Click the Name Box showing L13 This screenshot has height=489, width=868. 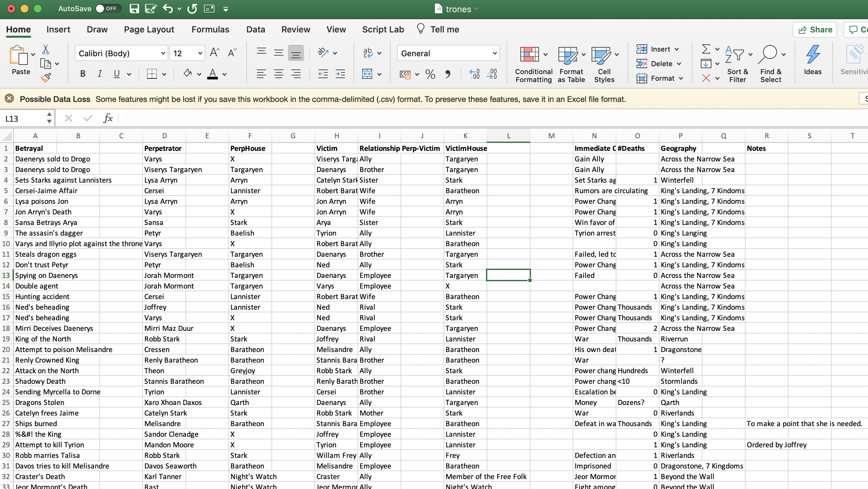tap(24, 118)
